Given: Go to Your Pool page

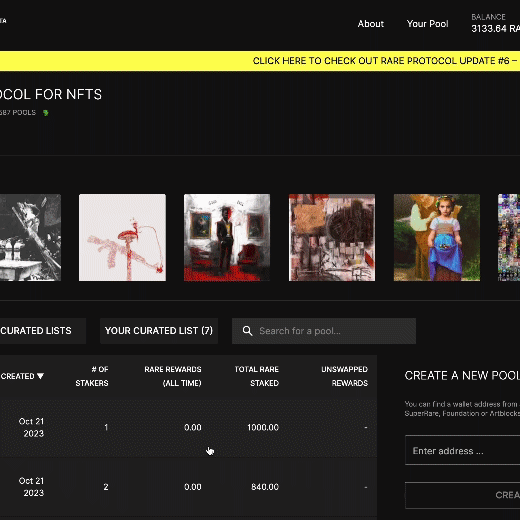Looking at the screenshot, I should click(427, 24).
